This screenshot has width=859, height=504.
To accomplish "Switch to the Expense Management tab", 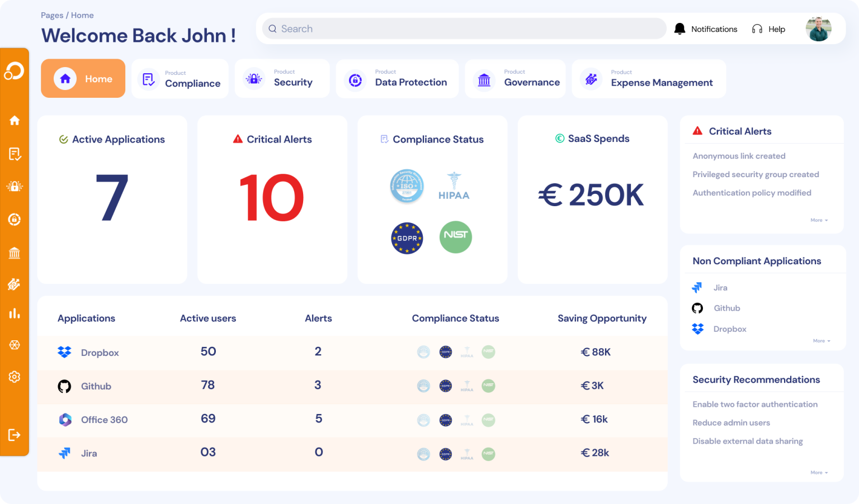I will click(649, 79).
